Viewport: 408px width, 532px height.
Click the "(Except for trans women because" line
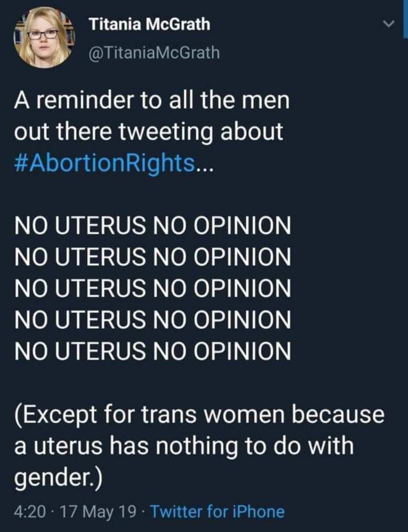click(199, 414)
